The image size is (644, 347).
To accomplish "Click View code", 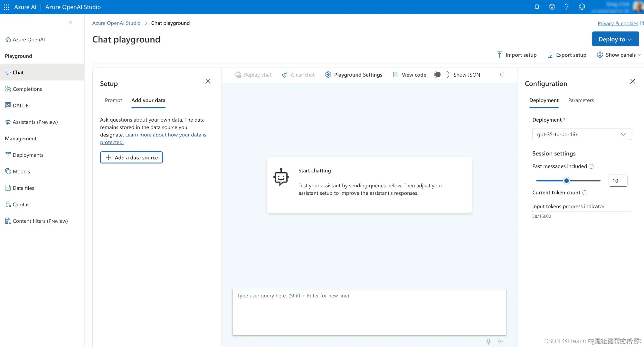I will pyautogui.click(x=409, y=75).
